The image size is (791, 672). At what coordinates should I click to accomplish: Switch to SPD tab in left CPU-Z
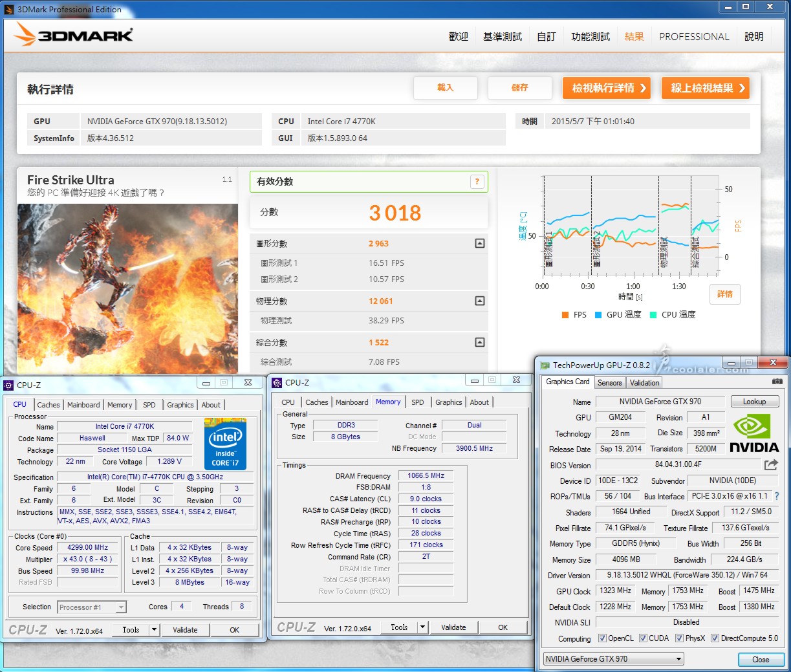(149, 405)
